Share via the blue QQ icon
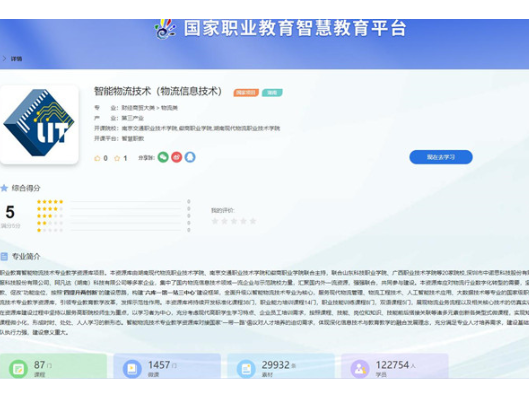529x396 pixels. click(x=190, y=157)
